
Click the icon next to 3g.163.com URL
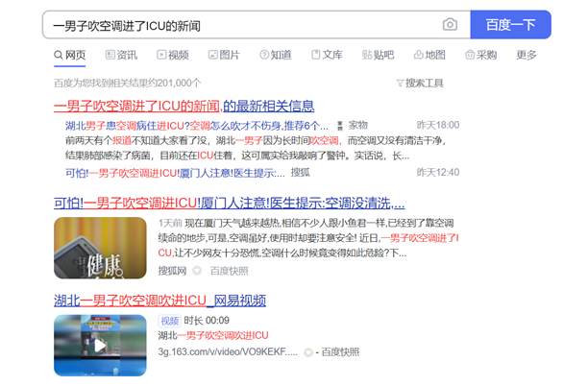pyautogui.click(x=308, y=352)
